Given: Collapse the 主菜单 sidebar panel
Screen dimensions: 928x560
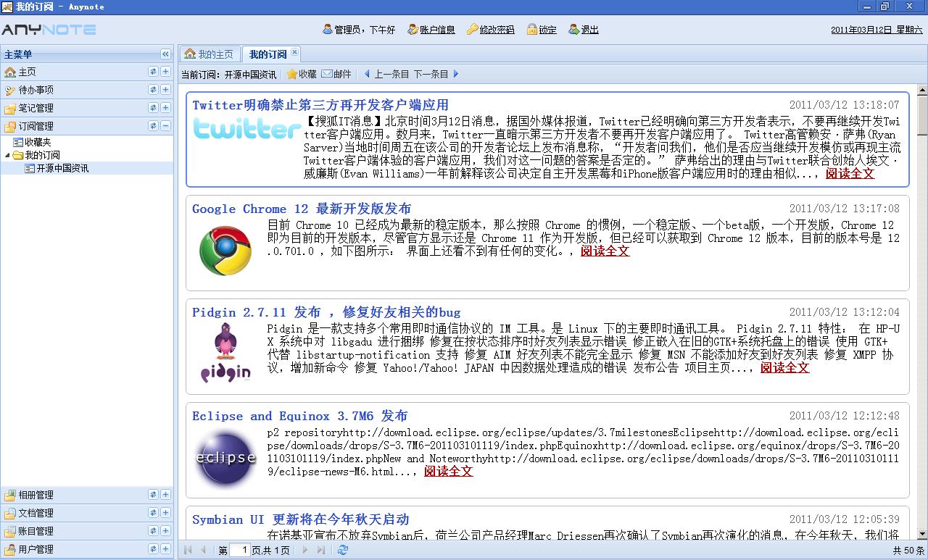Looking at the screenshot, I should 165,54.
